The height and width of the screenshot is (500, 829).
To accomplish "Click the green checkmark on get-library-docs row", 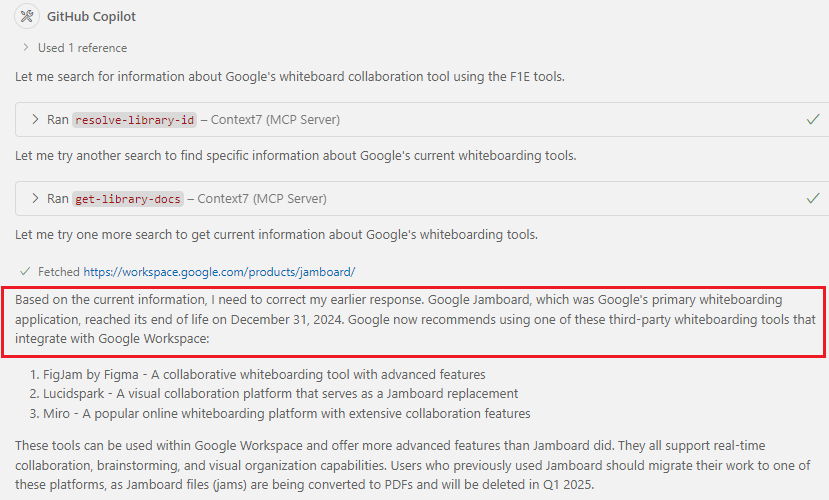I will (813, 198).
